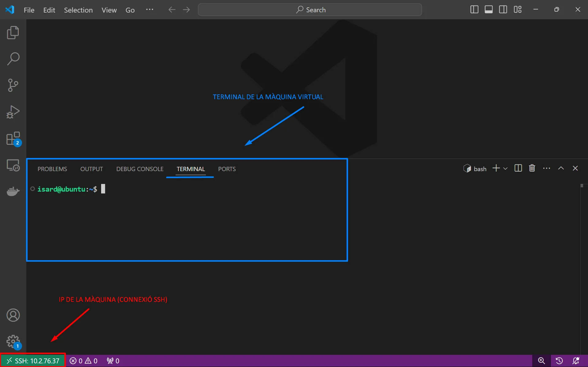
Task: Switch to the PORTS tab
Action: tap(227, 169)
